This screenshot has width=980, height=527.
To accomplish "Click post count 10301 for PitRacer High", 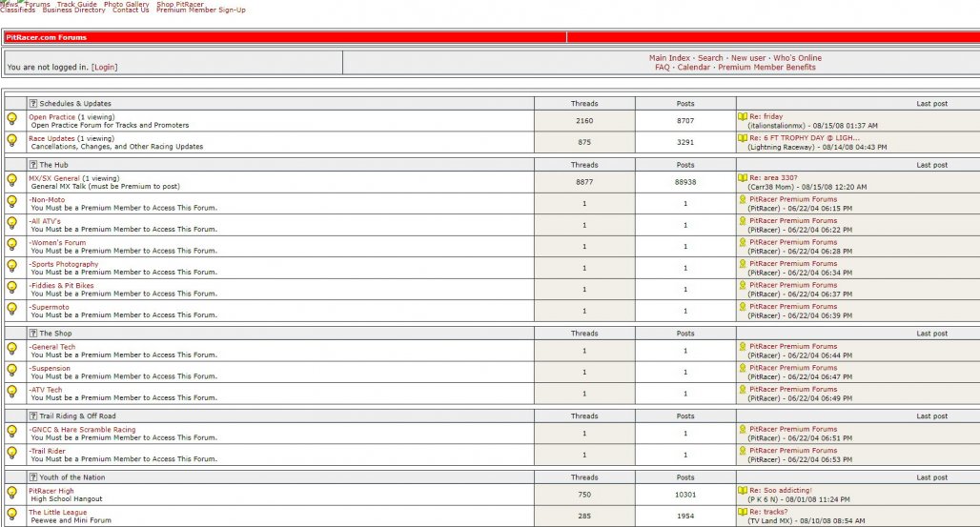I will pyautogui.click(x=685, y=495).
